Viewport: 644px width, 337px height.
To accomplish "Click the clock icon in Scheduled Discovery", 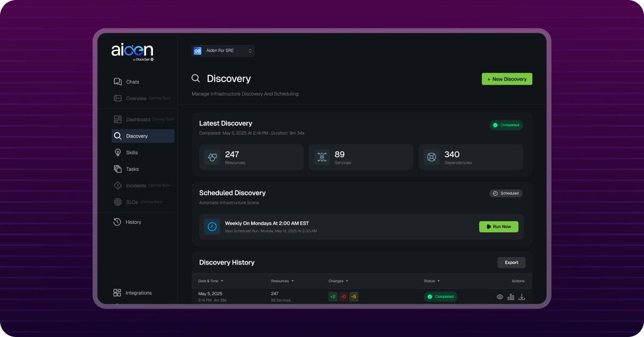I will [213, 226].
